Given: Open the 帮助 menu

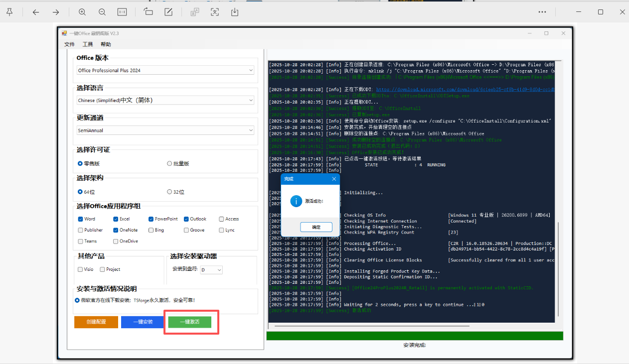Looking at the screenshot, I should 106,44.
